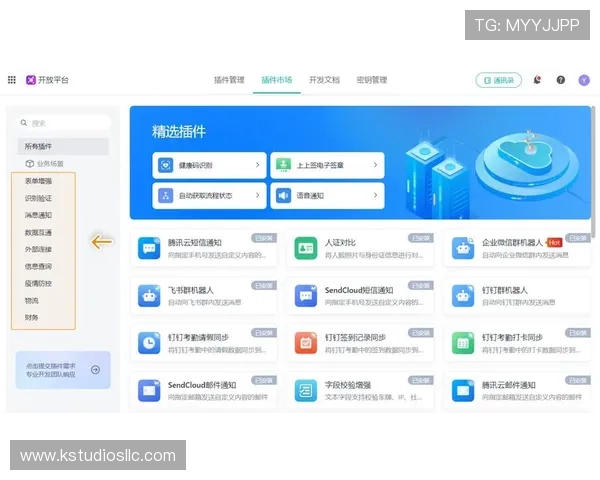Open 腾讯云邮件通知 mail icon

coord(463,390)
